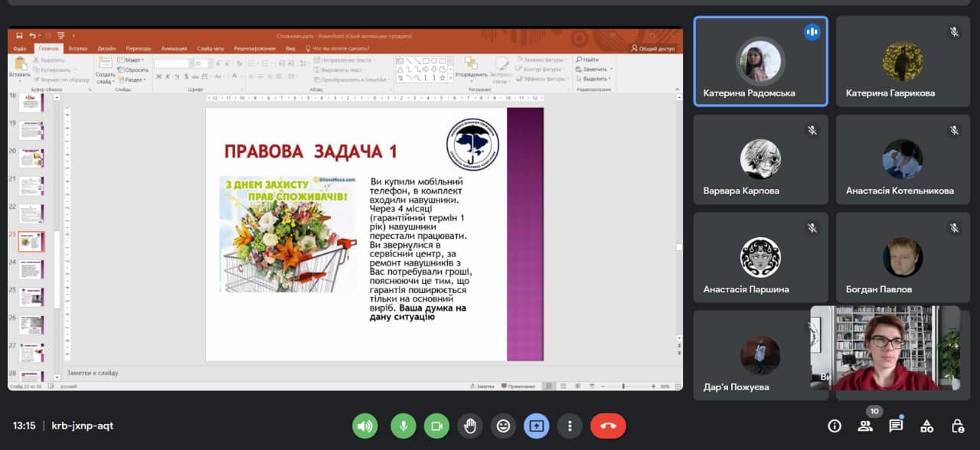
Task: Open the Выделить dropdown in the ribbon
Action: tap(595, 79)
